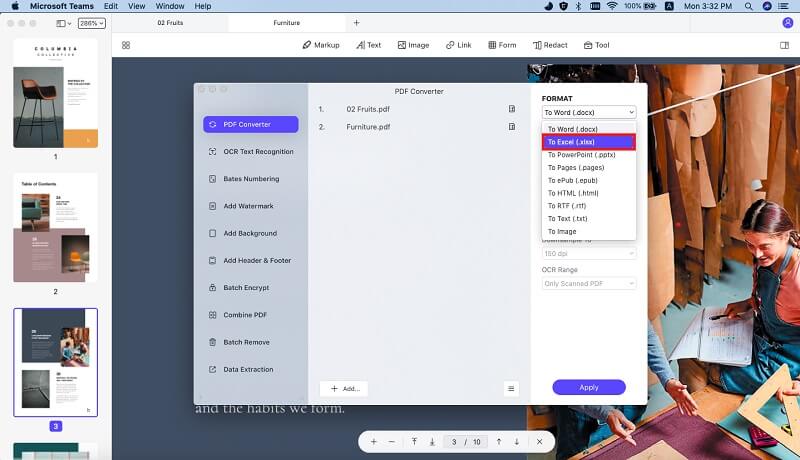Switch to the Furniture tab
Viewport: 800px width, 460px height.
(x=287, y=23)
